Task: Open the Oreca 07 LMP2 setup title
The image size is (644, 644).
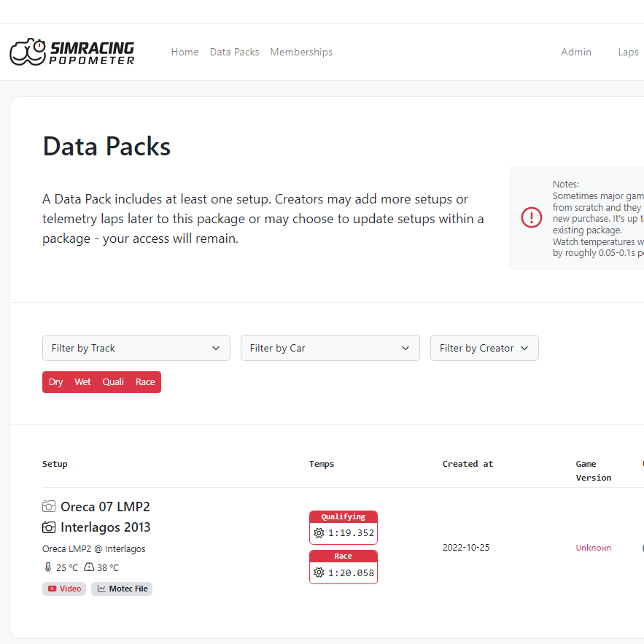Action: (x=105, y=506)
